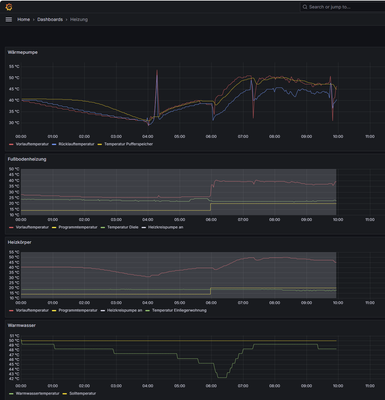This screenshot has height=400, width=385.
Task: Click the 30 °C label on Wärmepumpe axis
Action: pos(14,123)
